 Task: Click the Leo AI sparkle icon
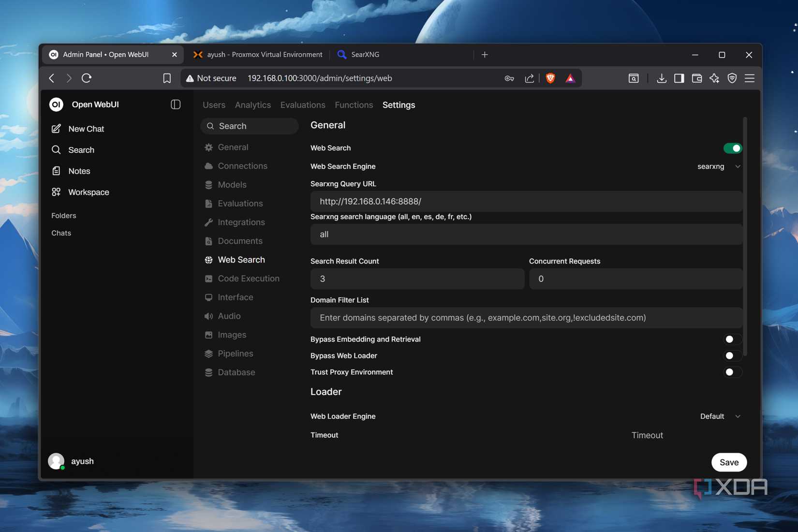(x=714, y=78)
